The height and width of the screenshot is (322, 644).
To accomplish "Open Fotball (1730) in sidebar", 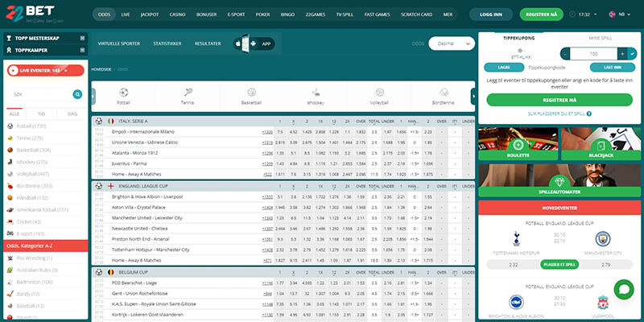I will pos(31,126).
